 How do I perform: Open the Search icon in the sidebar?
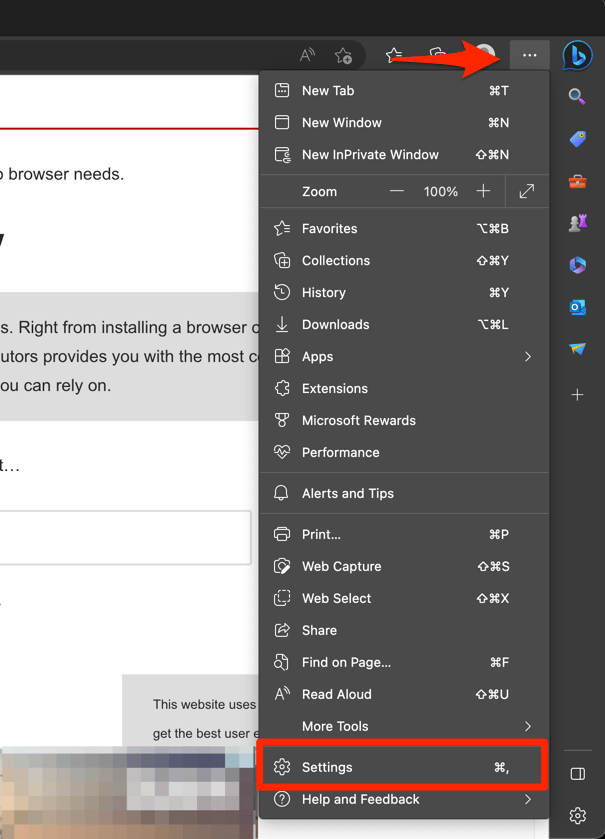pyautogui.click(x=578, y=96)
